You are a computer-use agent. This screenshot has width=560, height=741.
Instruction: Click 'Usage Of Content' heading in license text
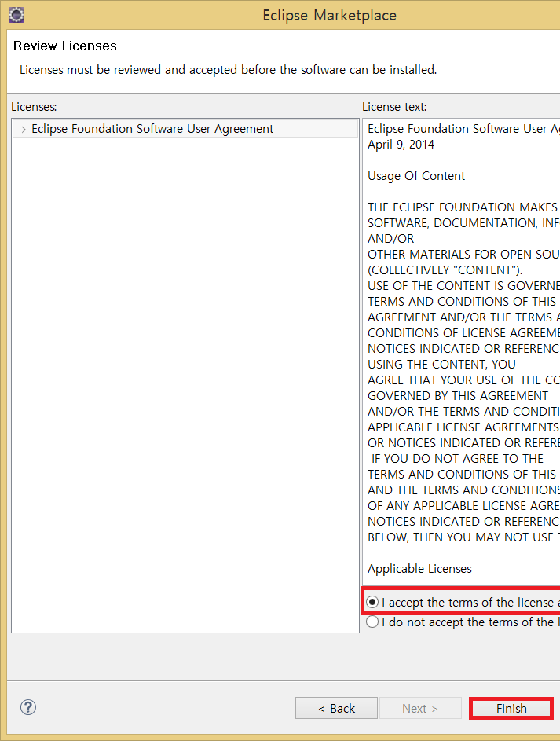(x=416, y=176)
